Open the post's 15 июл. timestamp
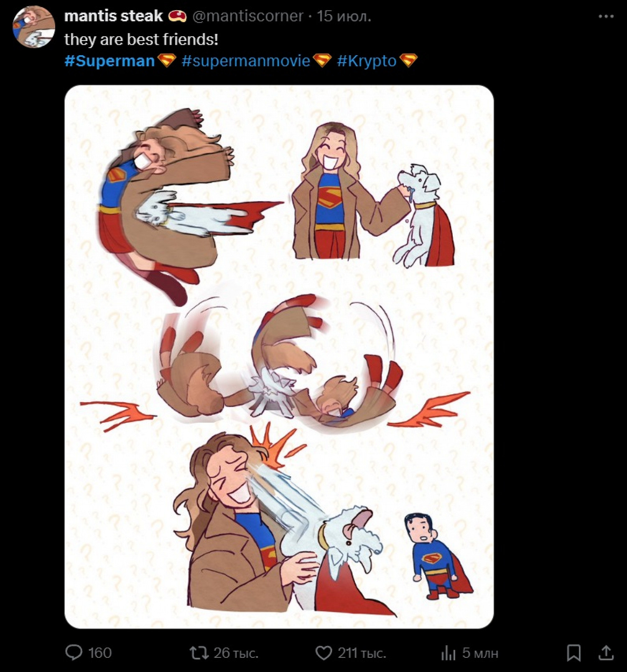The height and width of the screenshot is (672, 627). (x=344, y=16)
